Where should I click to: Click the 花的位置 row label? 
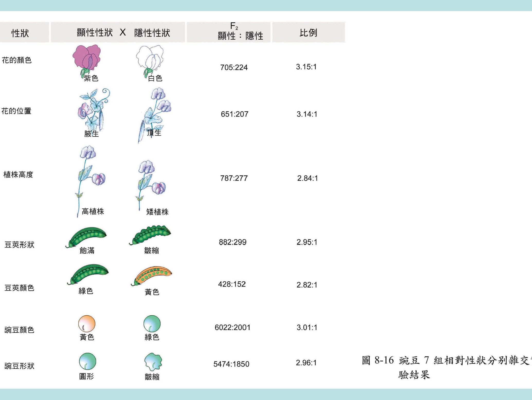16,111
